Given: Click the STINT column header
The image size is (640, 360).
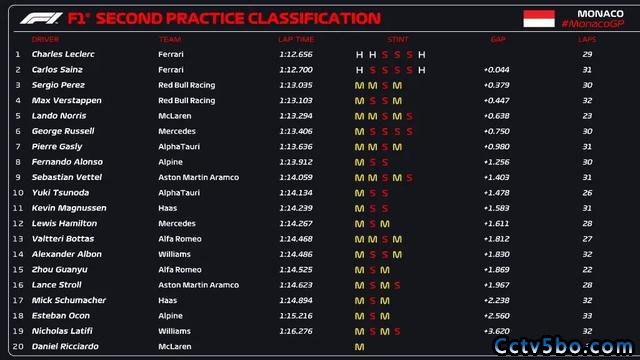Looking at the screenshot, I should (x=398, y=40).
